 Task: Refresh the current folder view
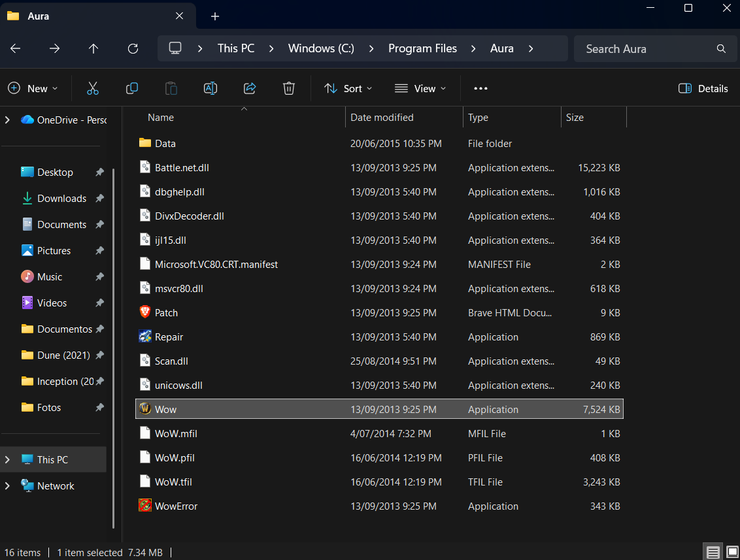point(133,48)
